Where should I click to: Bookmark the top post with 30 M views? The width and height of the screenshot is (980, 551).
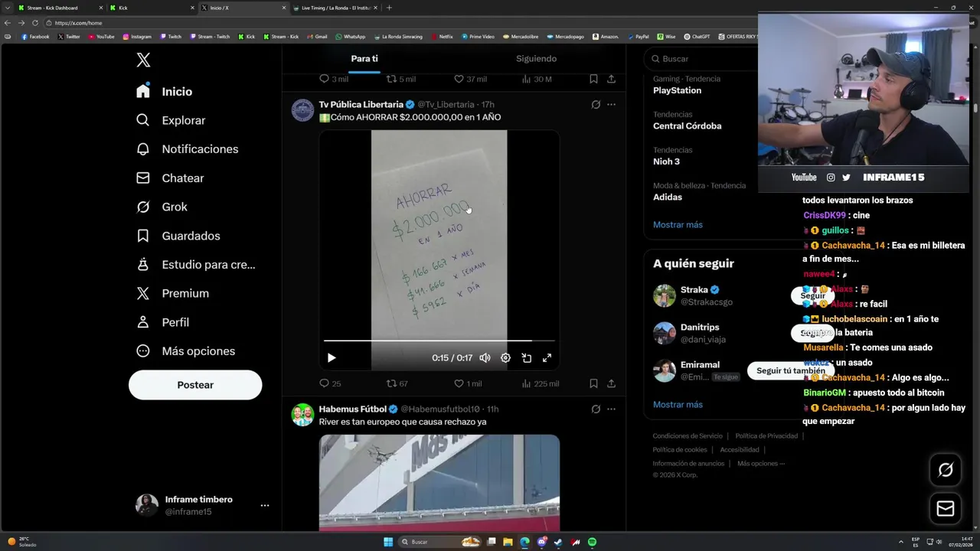point(593,79)
